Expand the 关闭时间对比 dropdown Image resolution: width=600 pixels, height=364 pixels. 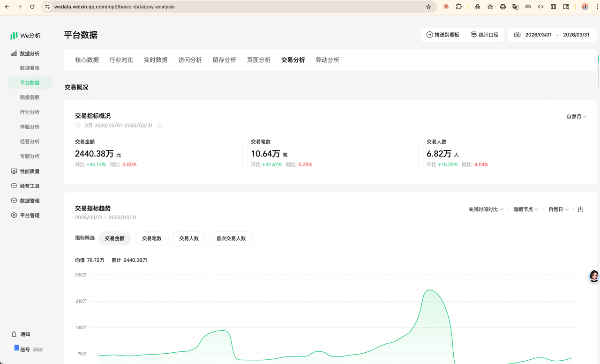[486, 209]
